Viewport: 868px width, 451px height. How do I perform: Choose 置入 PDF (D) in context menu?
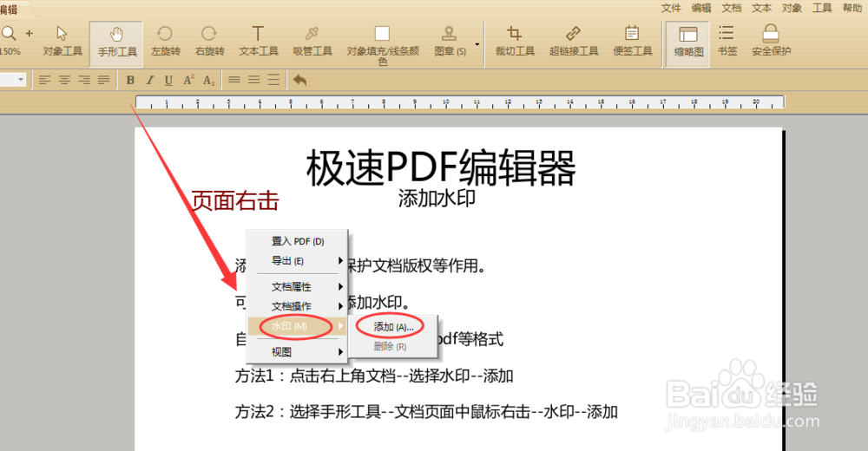point(297,241)
